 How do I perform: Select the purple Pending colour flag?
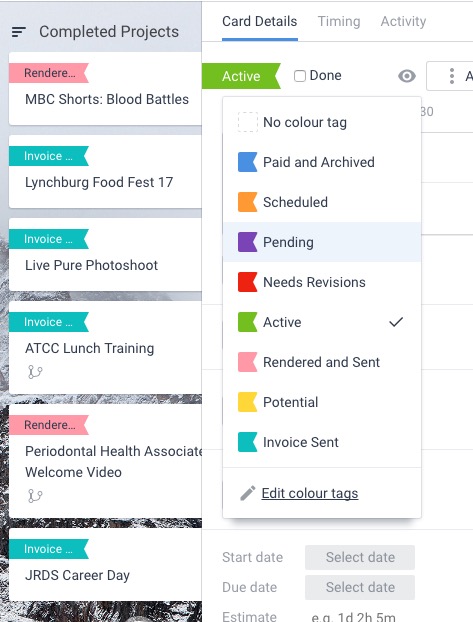tap(248, 242)
